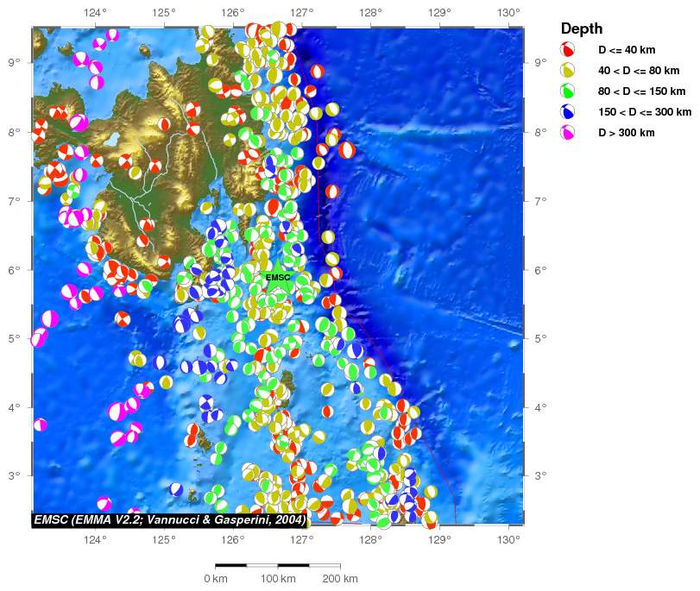Select the '150 < D <= 300 km' legend text
Screen dimensions: 700x591
(x=645, y=112)
